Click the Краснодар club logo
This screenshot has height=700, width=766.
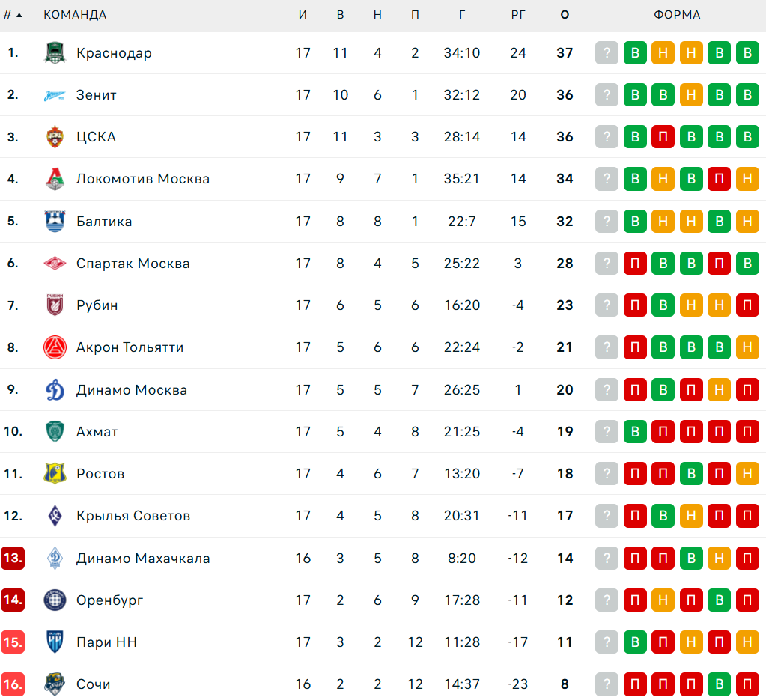55,53
